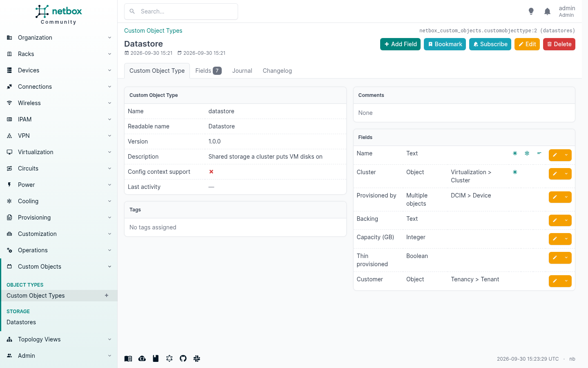
Task: Expand the Devices sidebar menu
Action: click(x=59, y=70)
